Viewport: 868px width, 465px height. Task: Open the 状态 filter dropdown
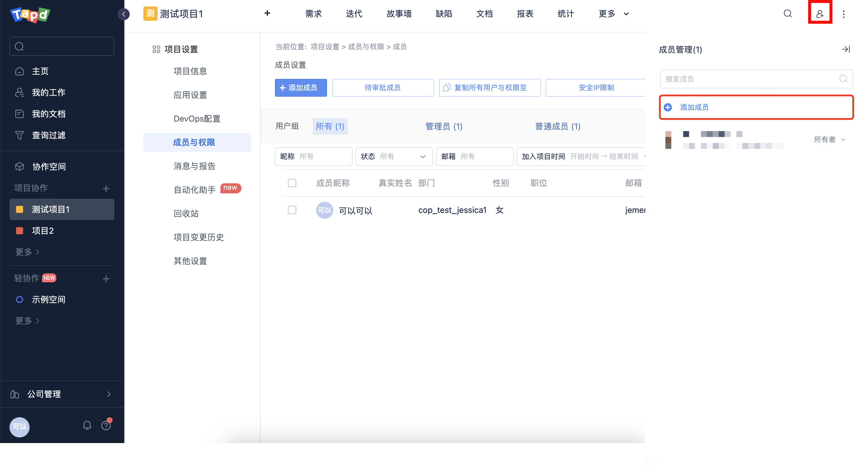click(394, 157)
